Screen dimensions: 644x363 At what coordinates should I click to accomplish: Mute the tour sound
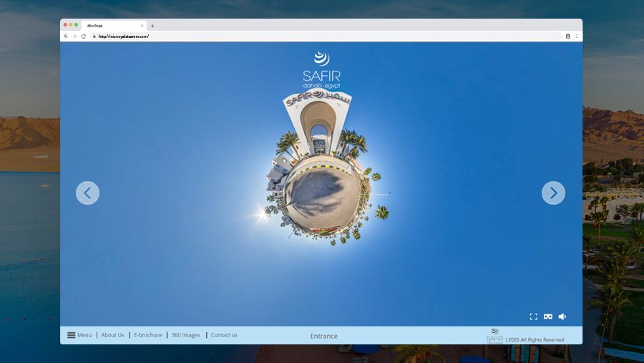point(562,316)
